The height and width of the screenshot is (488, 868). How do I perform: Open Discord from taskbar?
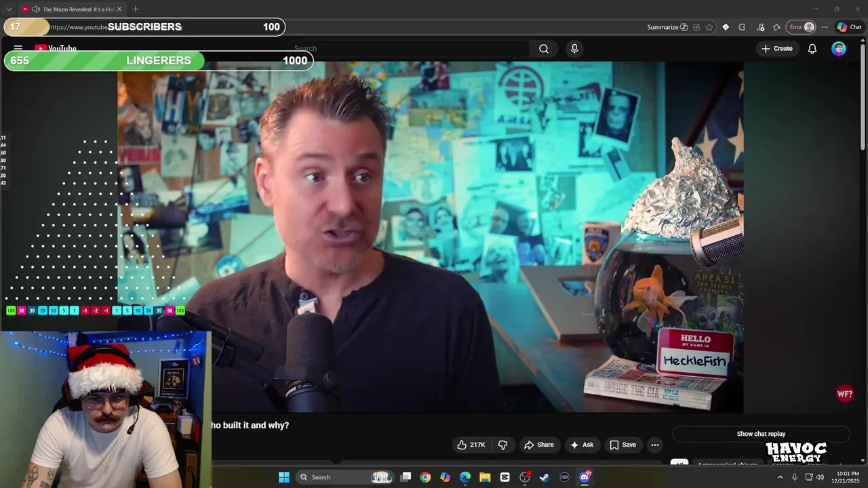pos(585,477)
